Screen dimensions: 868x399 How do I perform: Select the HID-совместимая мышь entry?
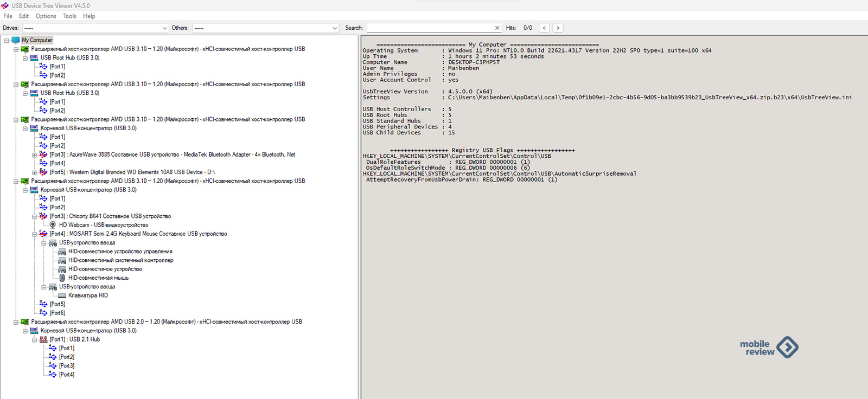(98, 278)
